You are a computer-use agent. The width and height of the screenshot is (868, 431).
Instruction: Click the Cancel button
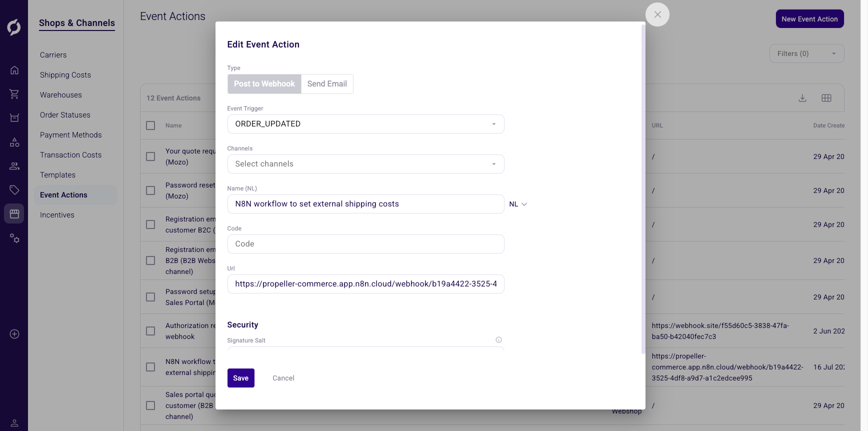tap(283, 378)
